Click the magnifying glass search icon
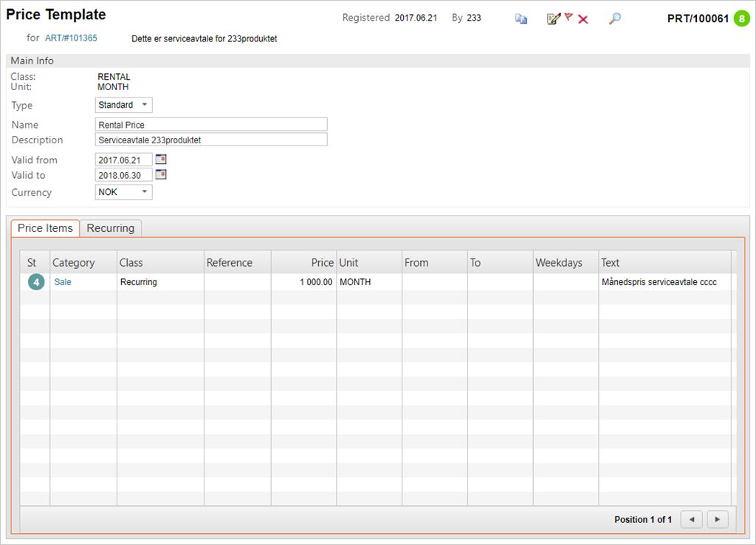This screenshot has height=545, width=756. (x=614, y=18)
